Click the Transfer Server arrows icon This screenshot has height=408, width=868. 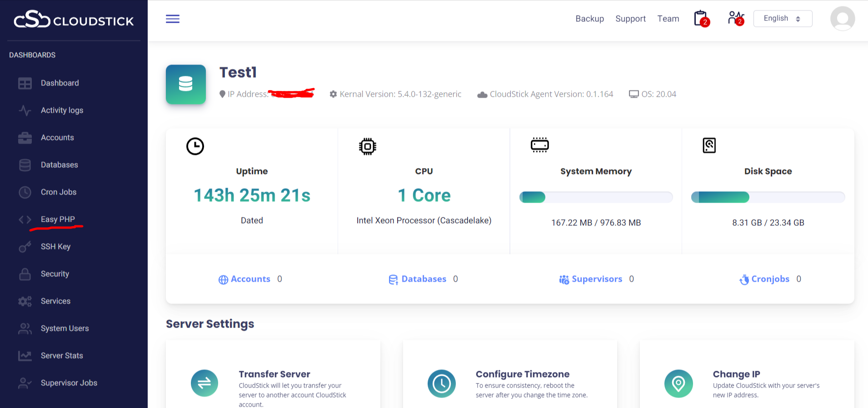(205, 383)
